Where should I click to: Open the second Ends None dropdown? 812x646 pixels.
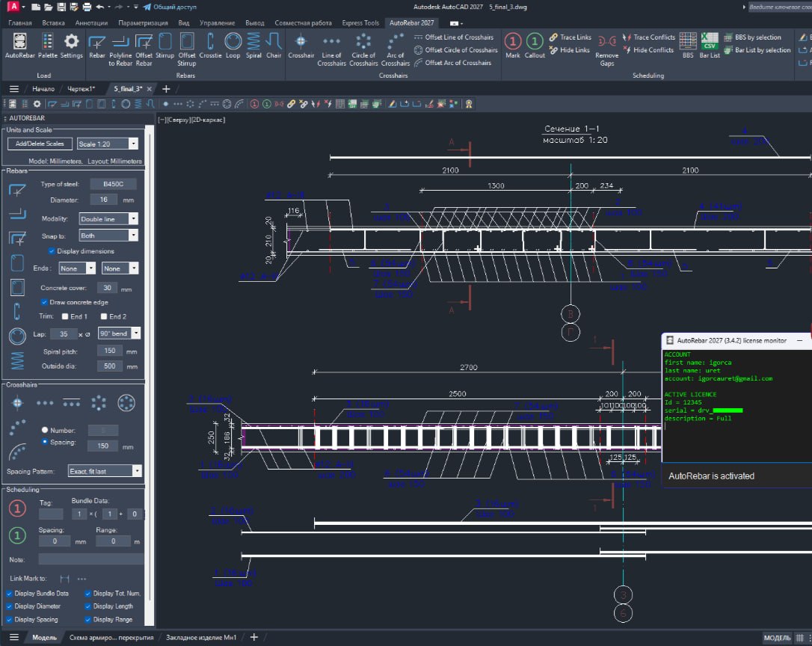[x=120, y=268]
